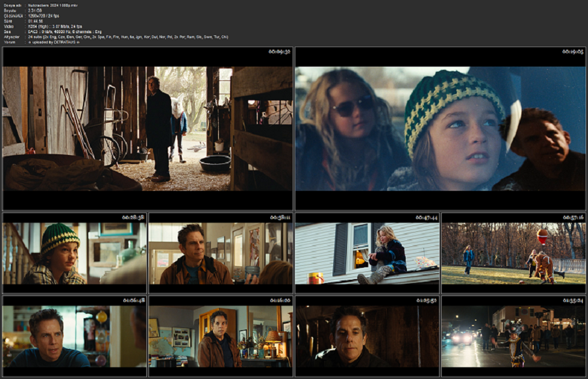
Task: Click the file name Nutcrackers 2024 1080p.mkv
Action: tap(53, 5)
